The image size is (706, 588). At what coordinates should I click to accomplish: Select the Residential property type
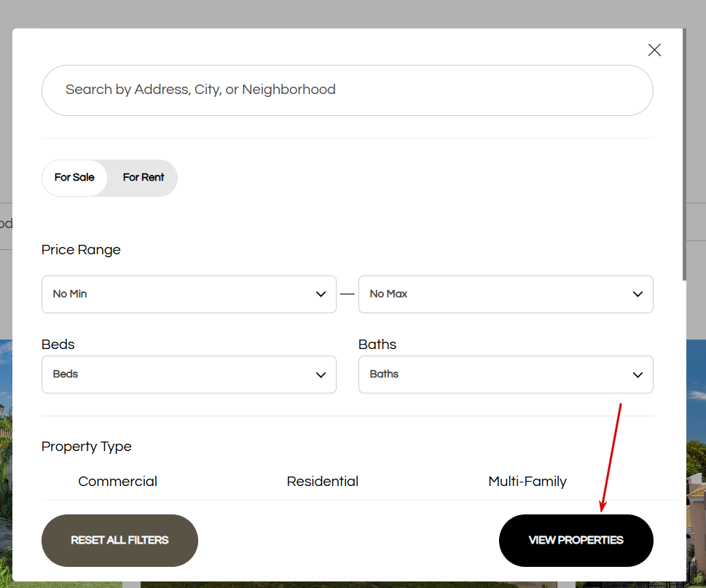tap(323, 482)
